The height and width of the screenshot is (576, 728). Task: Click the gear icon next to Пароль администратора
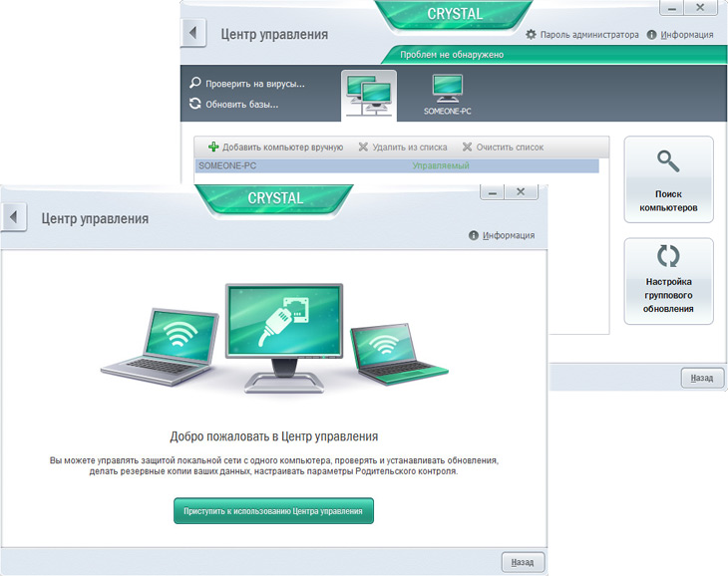point(531,34)
